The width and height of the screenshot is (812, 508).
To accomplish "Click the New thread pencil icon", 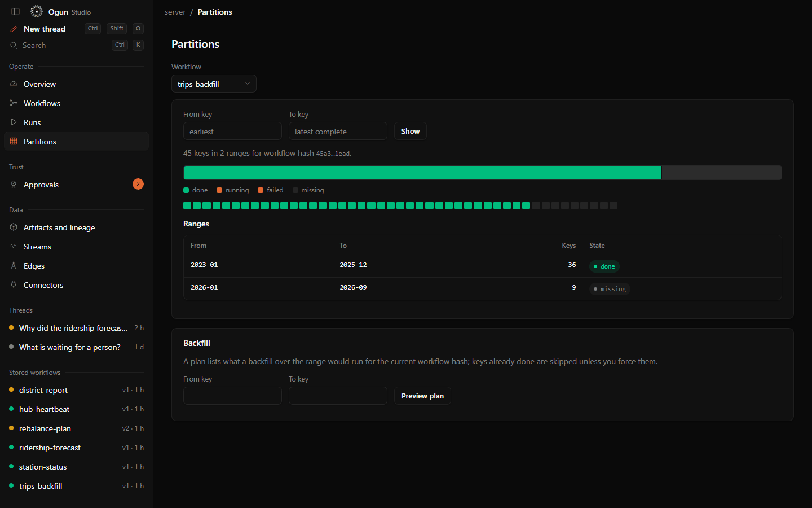I will coord(14,29).
